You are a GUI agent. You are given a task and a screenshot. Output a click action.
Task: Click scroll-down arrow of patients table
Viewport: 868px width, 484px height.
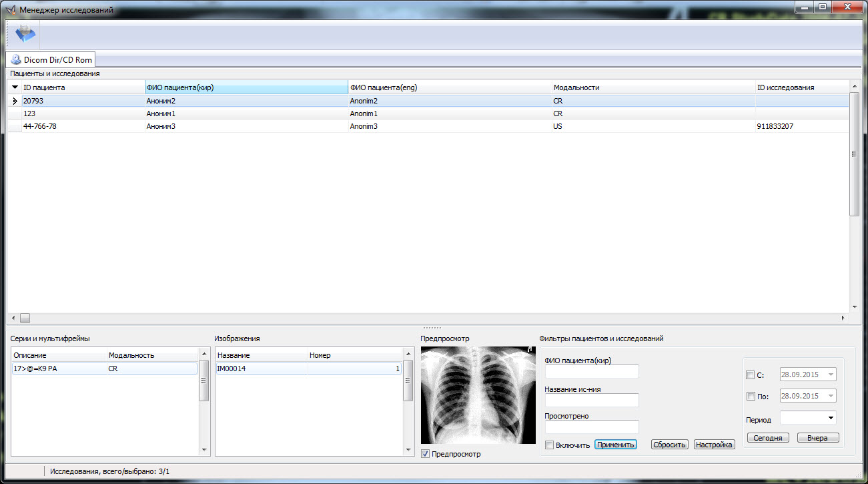(x=854, y=306)
